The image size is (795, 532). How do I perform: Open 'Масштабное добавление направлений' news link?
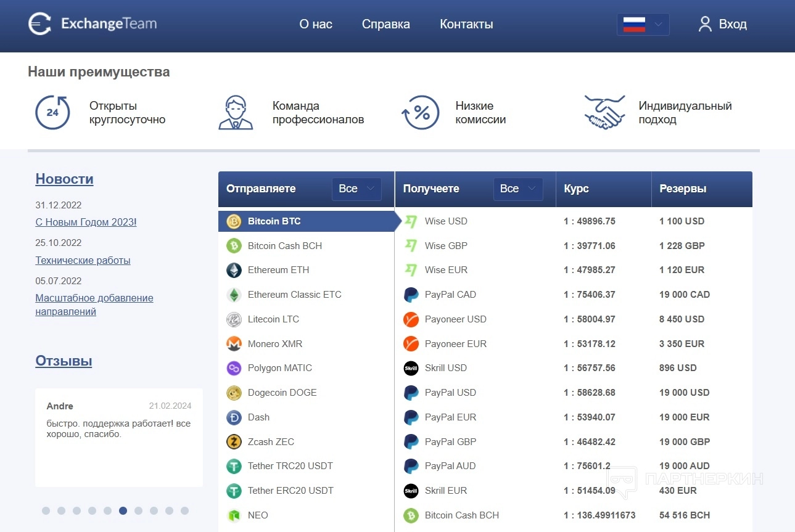point(94,305)
